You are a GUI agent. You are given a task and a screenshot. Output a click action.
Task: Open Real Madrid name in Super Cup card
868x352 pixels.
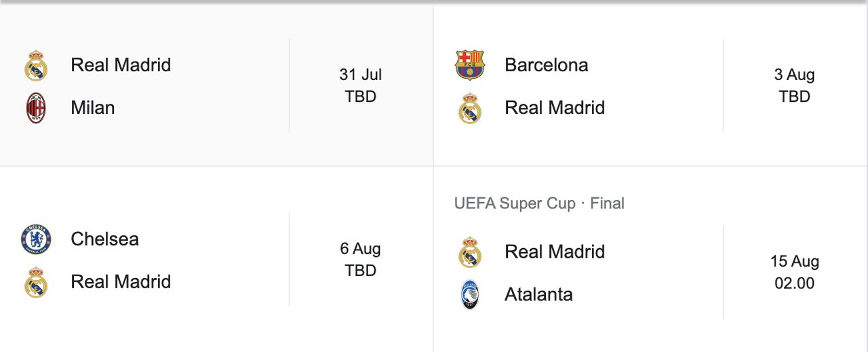coord(555,252)
